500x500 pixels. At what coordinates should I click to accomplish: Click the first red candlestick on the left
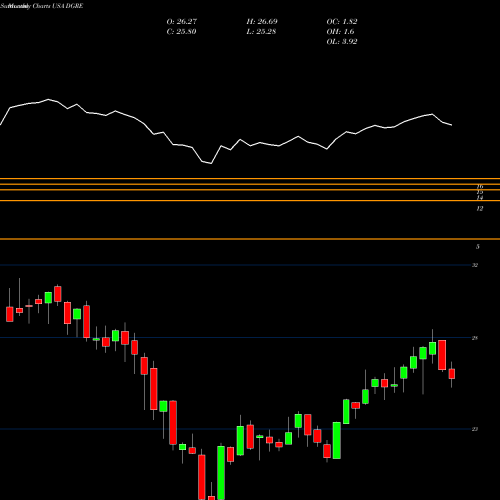click(x=10, y=314)
